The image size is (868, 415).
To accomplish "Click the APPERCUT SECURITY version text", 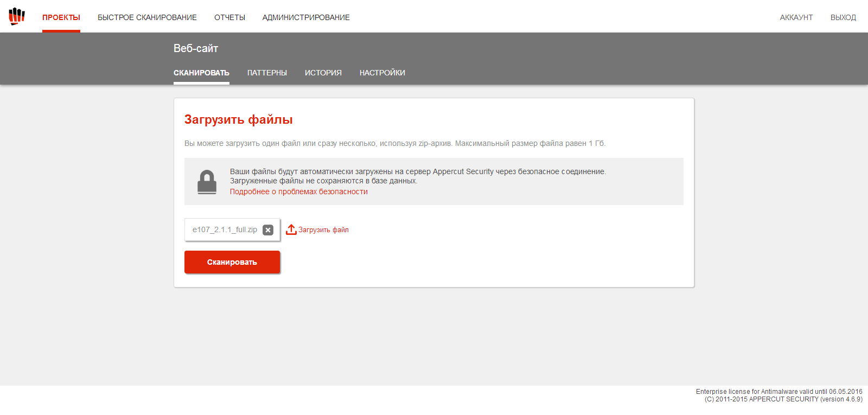I will coord(783,399).
